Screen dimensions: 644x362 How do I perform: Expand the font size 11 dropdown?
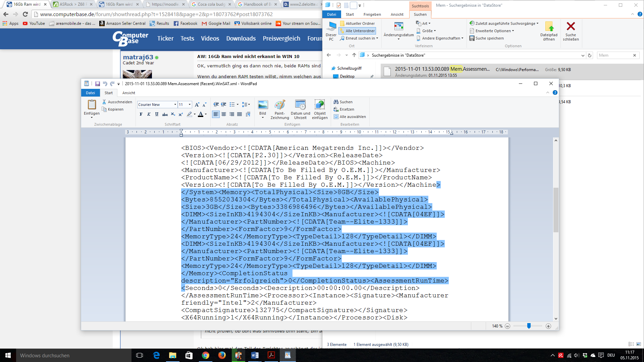(x=190, y=105)
